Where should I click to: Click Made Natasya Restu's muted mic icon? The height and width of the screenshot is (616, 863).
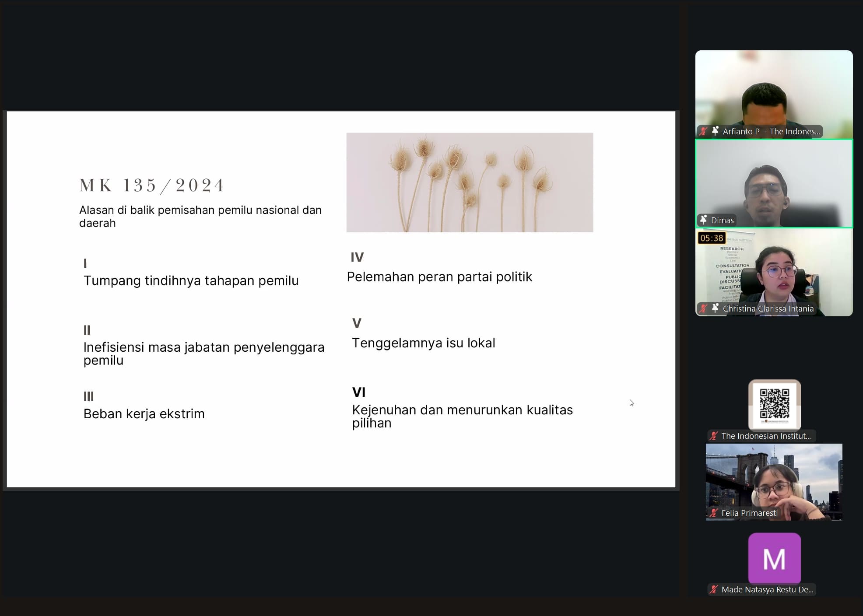coord(714,589)
